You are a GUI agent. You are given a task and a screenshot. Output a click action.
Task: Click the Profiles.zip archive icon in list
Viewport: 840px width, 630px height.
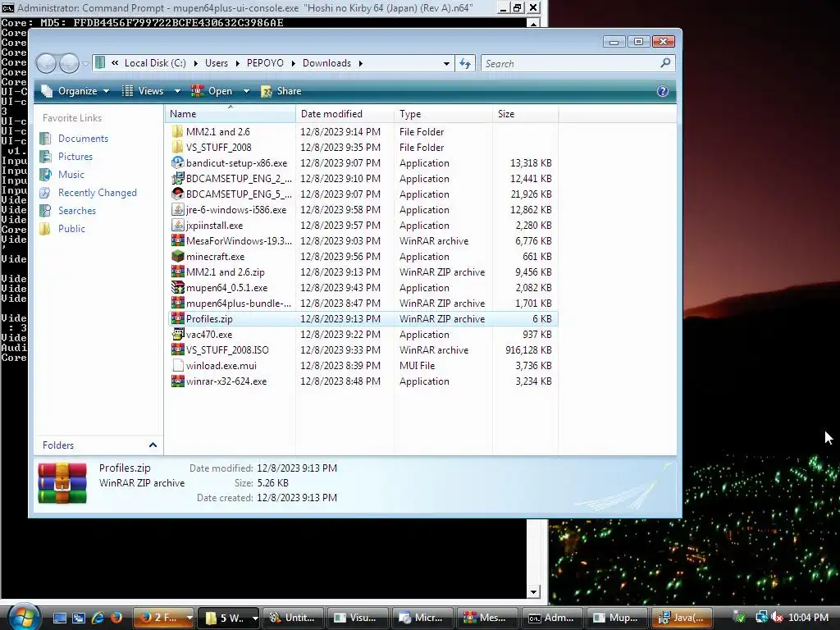pyautogui.click(x=177, y=319)
